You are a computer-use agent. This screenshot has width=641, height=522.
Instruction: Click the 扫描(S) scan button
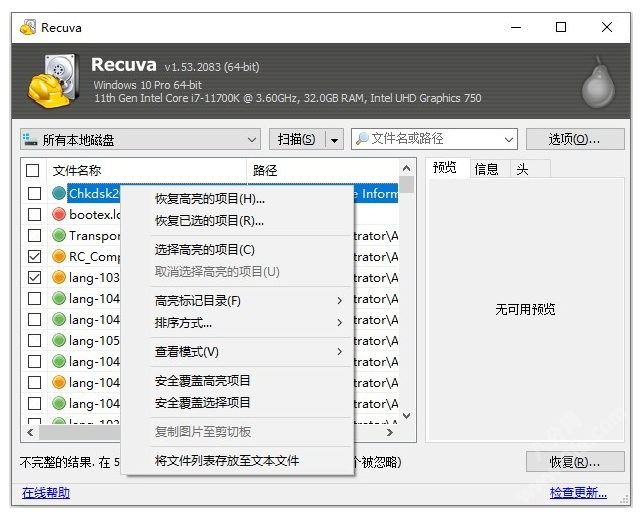point(297,139)
